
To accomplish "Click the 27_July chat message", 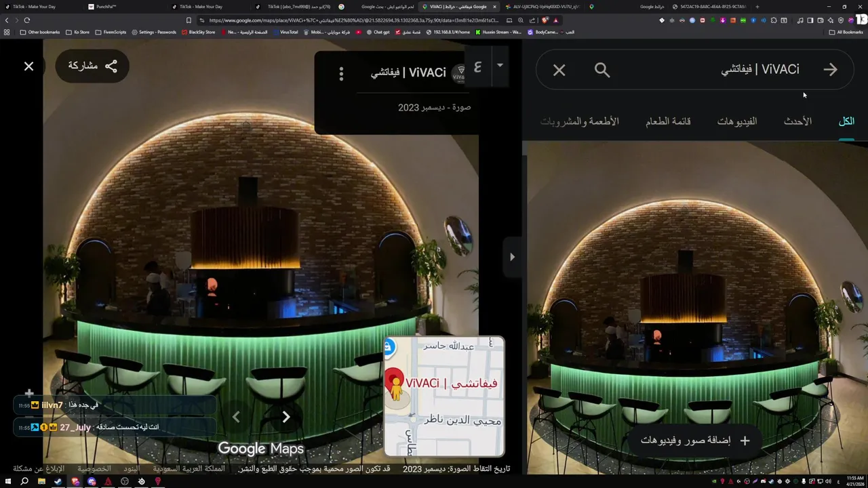I will click(115, 428).
